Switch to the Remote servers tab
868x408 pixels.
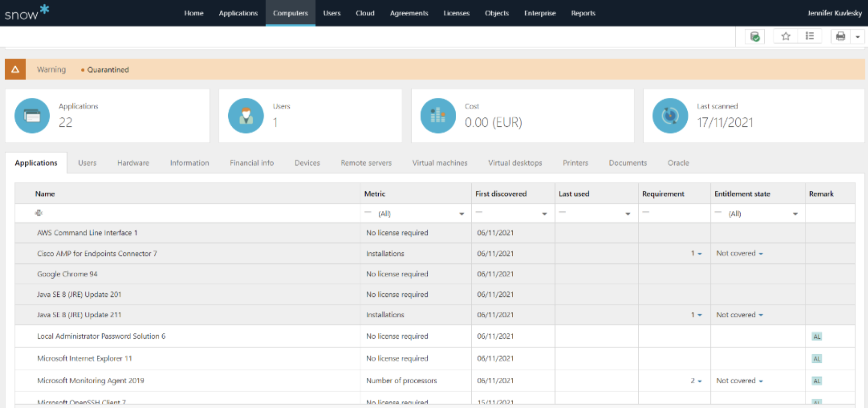(366, 163)
